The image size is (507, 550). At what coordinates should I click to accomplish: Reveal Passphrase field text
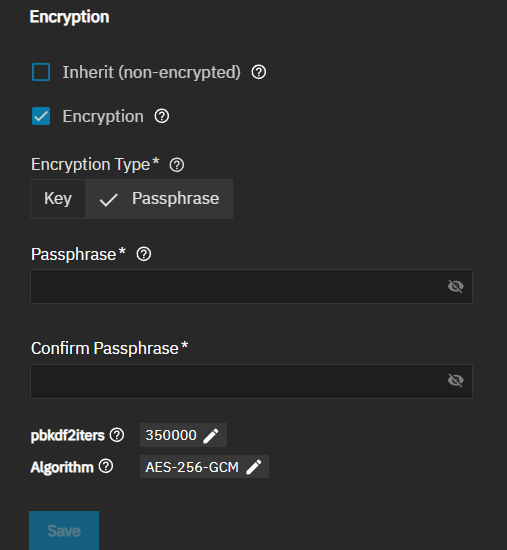point(455,286)
